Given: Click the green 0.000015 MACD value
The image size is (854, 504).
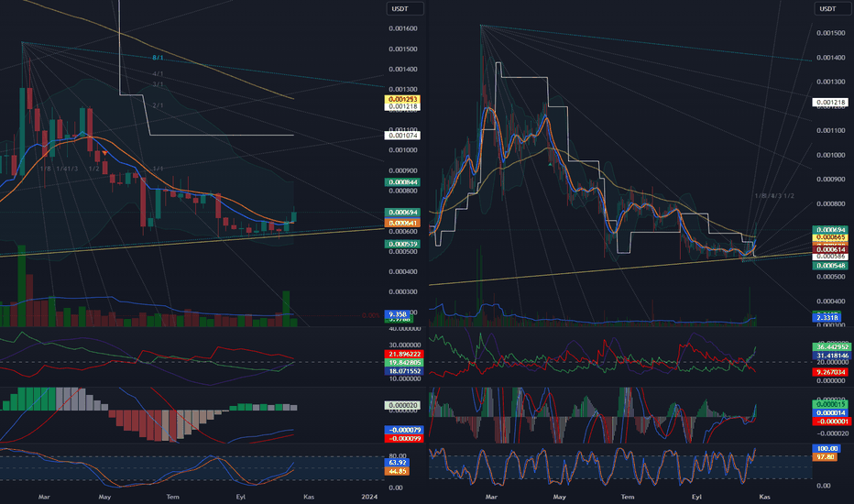Looking at the screenshot, I should 830,404.
